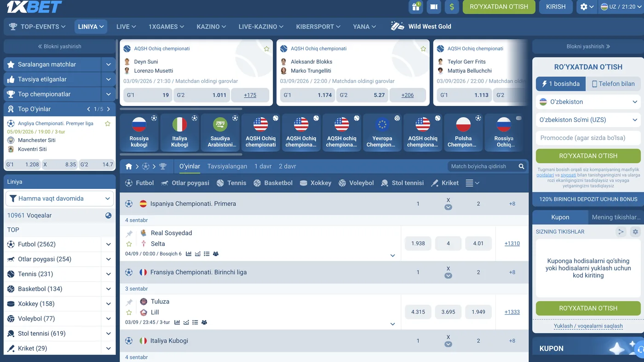Image resolution: width=644 pixels, height=362 pixels.
Task: Pin the Real Sosyedad match
Action: (x=129, y=234)
